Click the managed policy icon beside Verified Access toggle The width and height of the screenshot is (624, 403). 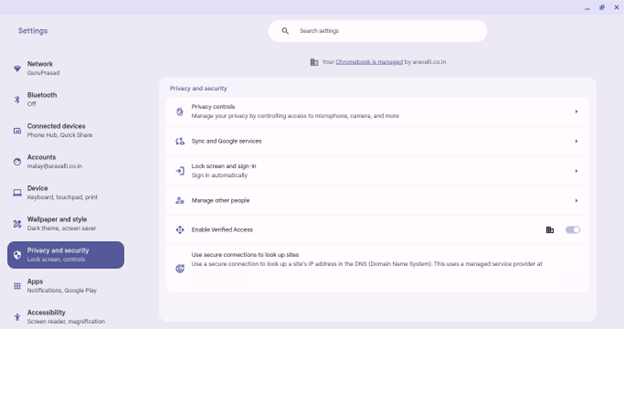[x=550, y=230]
